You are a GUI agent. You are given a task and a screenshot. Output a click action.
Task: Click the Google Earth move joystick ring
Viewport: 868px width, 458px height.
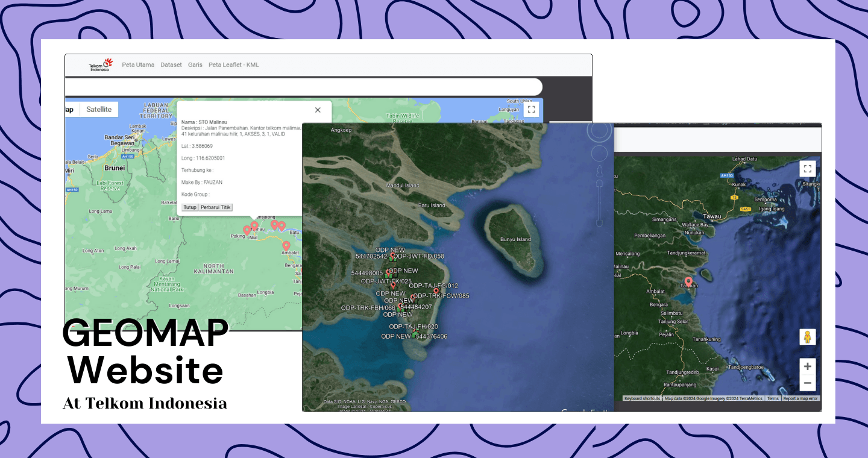599,154
